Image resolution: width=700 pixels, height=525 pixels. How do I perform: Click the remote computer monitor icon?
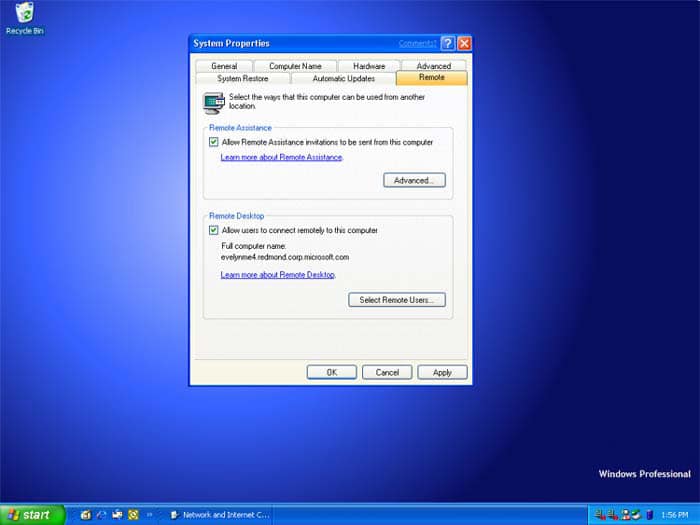coord(213,103)
